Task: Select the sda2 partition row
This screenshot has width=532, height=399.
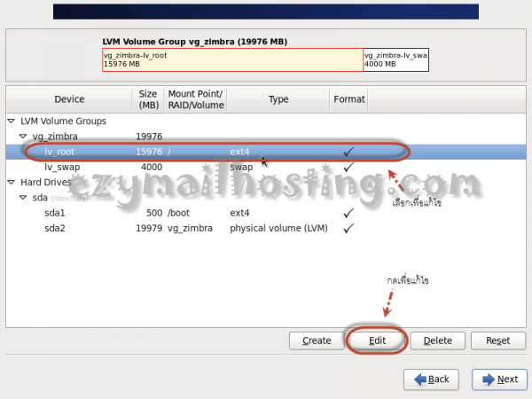Action: 266,228
